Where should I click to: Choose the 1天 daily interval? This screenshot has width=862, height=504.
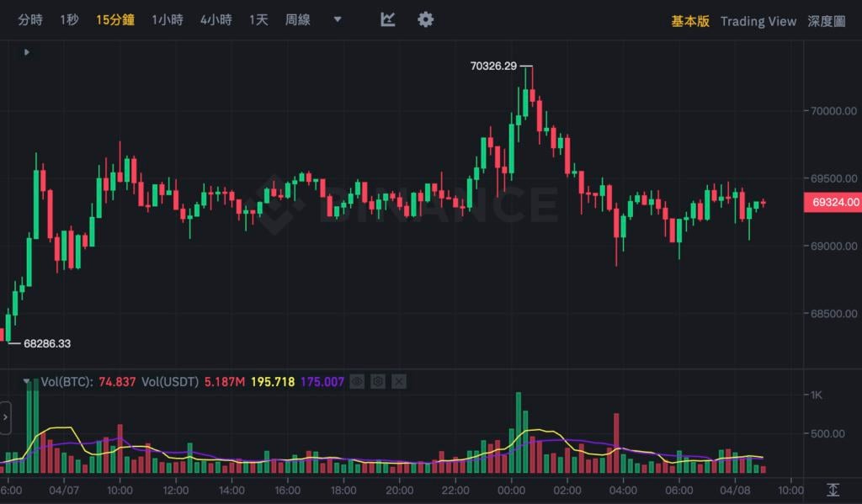(258, 20)
